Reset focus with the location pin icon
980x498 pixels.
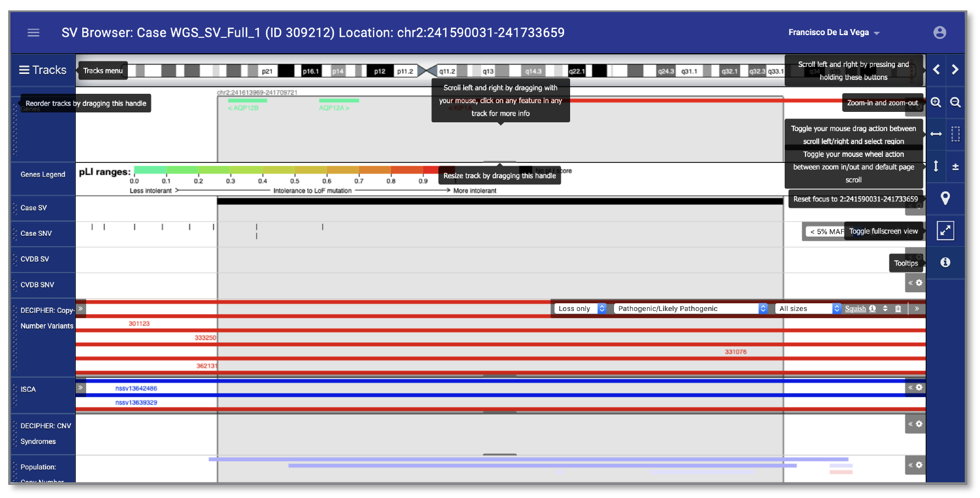945,198
